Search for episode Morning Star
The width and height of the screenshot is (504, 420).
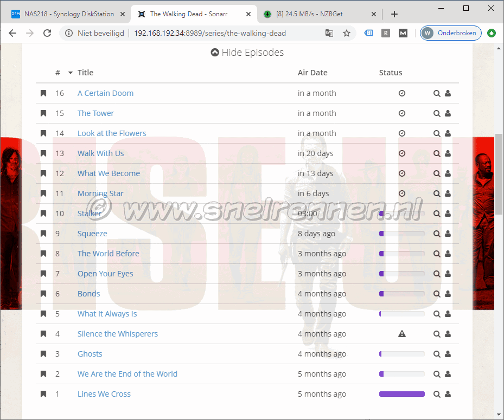click(x=437, y=193)
